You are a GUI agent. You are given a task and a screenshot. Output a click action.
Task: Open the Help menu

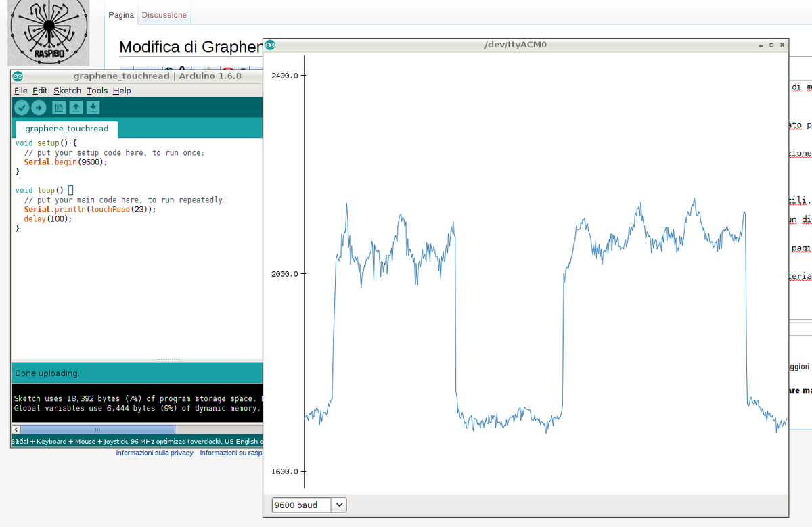pyautogui.click(x=122, y=91)
